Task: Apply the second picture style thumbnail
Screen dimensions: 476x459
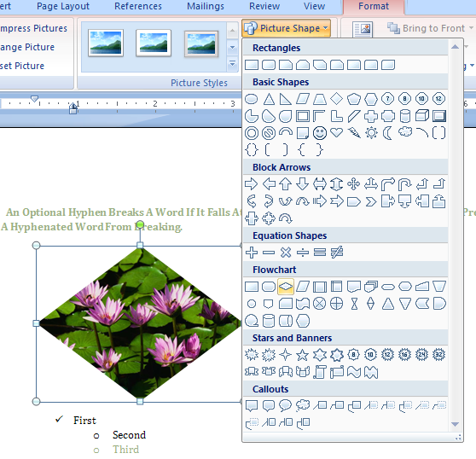Action: 154,44
